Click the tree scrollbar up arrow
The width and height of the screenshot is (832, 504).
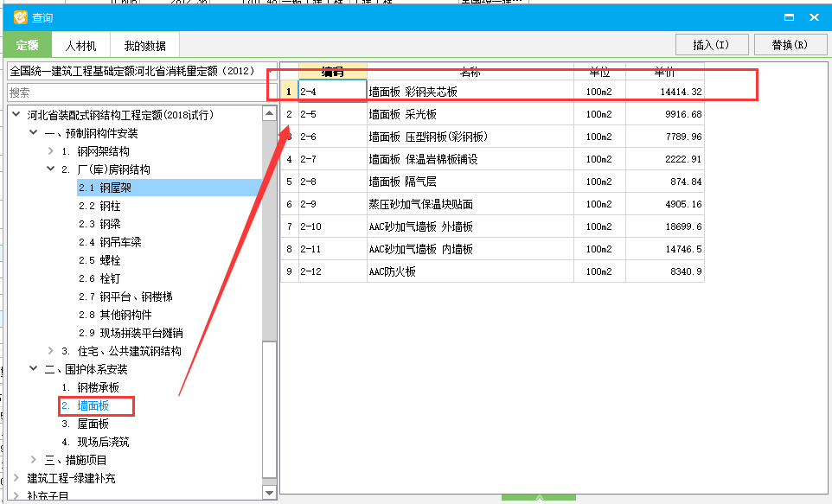pos(270,113)
